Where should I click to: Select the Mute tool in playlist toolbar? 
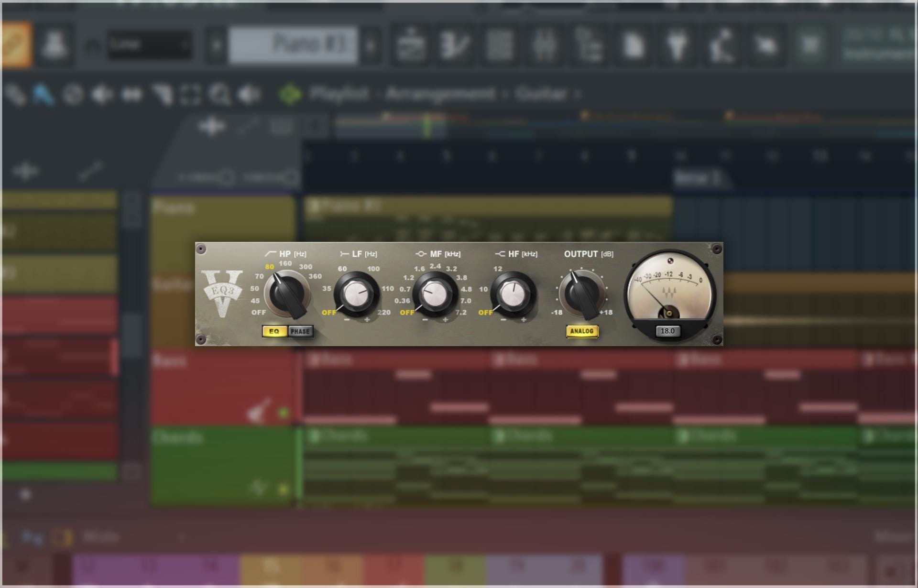[102, 95]
